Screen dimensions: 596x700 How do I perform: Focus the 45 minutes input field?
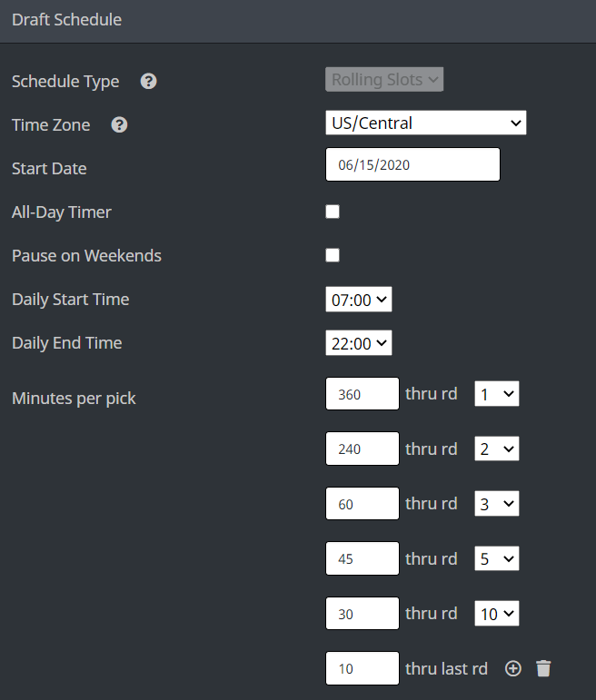[363, 558]
